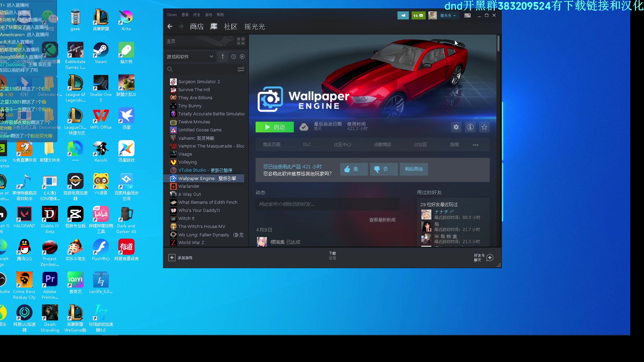644x362 pixels.
Task: Click the add game plus icon
Action: [172, 257]
